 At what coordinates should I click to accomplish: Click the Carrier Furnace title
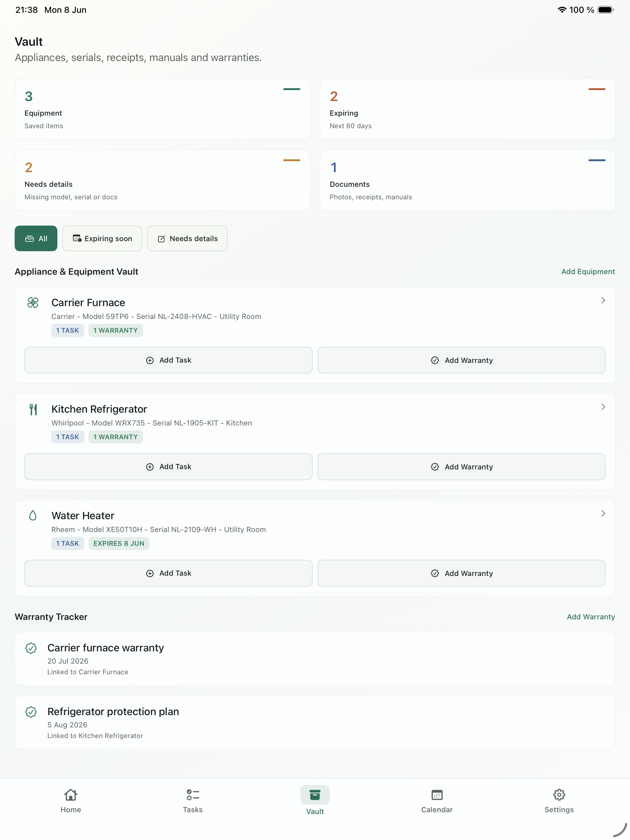tap(88, 303)
